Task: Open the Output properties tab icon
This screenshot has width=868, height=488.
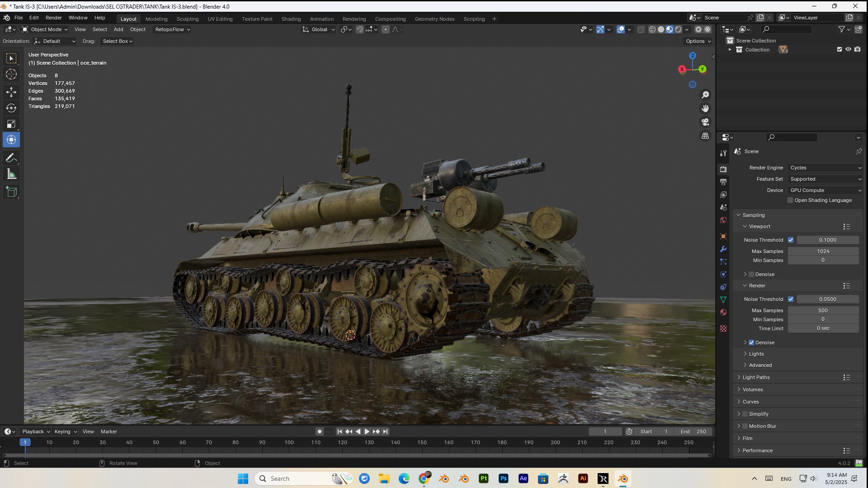Action: (723, 182)
